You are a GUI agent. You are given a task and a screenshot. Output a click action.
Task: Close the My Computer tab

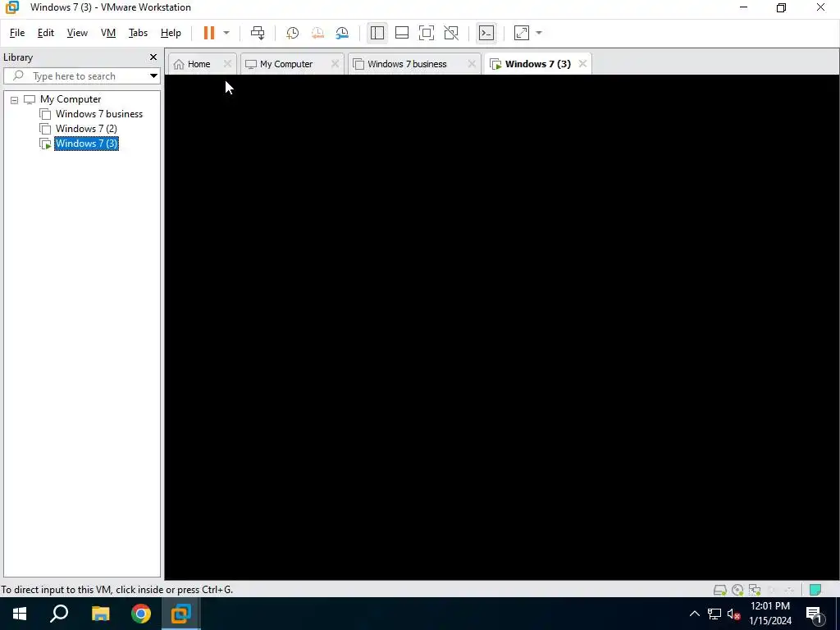(335, 64)
